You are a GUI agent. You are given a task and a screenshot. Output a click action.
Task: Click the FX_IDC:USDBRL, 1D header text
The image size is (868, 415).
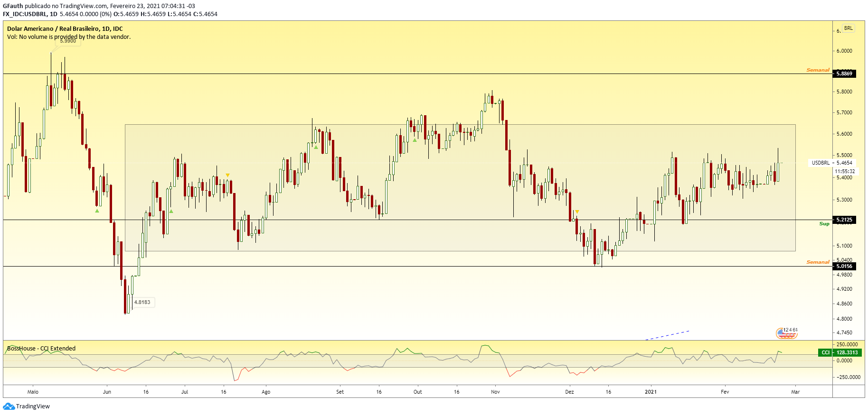(x=30, y=14)
